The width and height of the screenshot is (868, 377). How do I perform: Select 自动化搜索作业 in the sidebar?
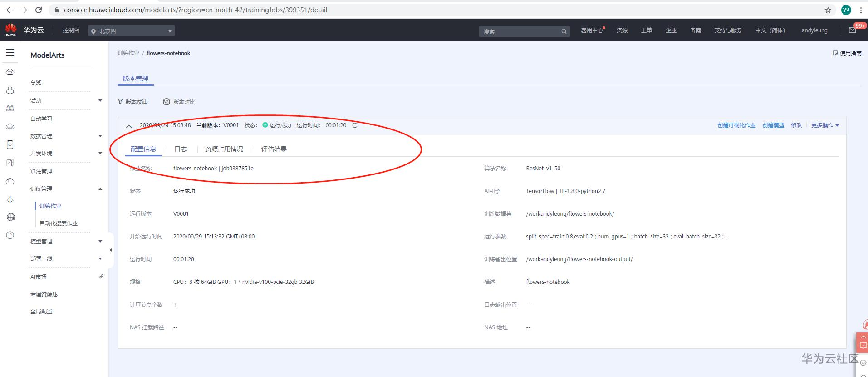pyautogui.click(x=59, y=223)
